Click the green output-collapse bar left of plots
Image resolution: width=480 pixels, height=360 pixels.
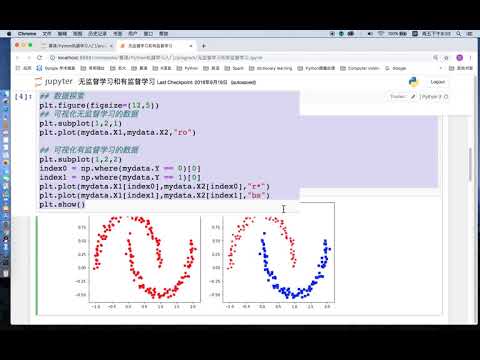pyautogui.click(x=37, y=265)
